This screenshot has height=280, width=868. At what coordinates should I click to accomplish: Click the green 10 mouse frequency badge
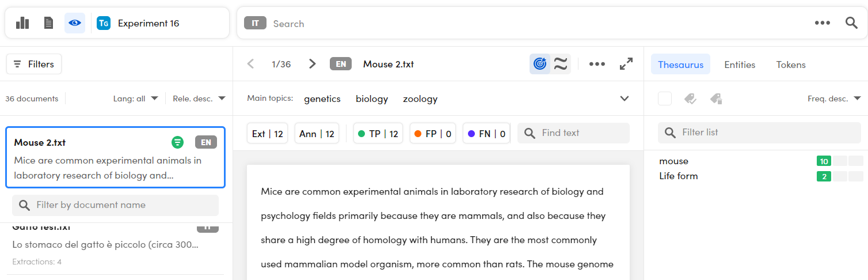point(824,161)
